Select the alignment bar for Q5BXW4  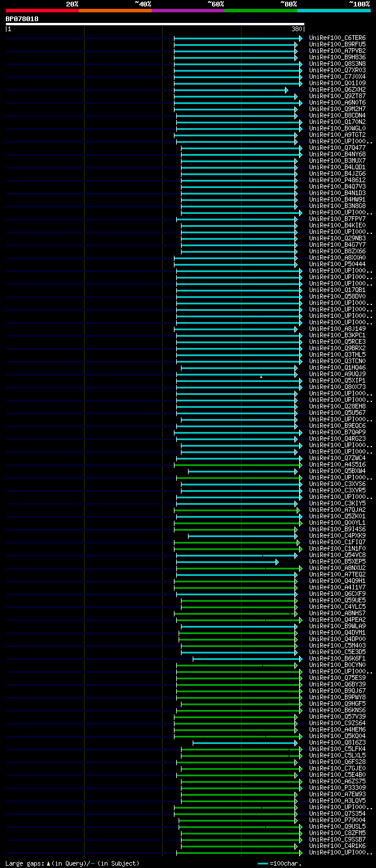point(243,471)
